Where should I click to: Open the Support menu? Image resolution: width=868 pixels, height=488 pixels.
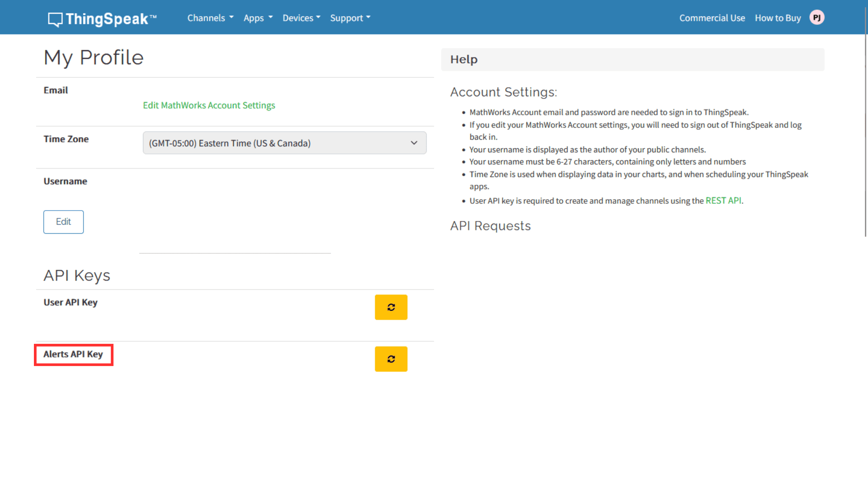coord(350,18)
